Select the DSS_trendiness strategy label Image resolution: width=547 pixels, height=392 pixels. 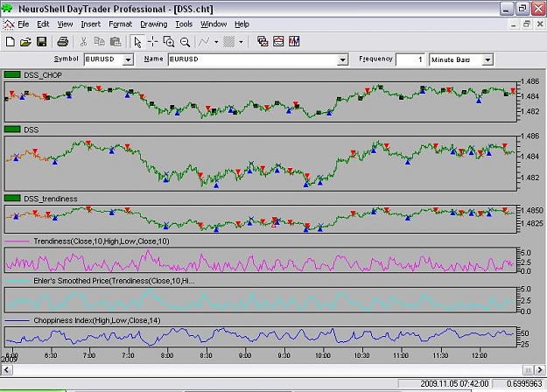(51, 199)
